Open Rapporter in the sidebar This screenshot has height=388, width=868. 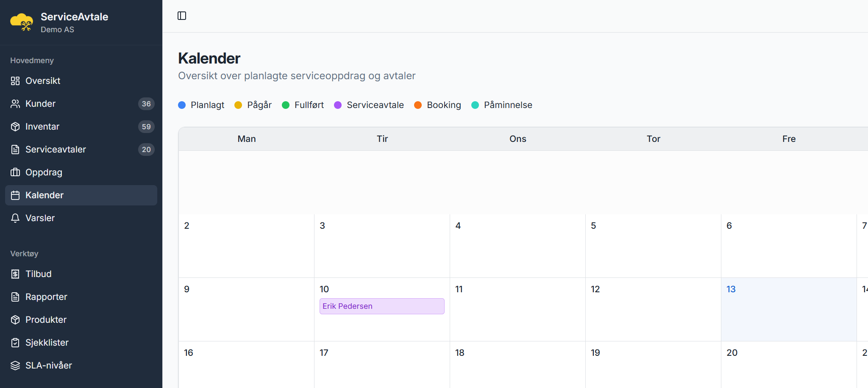tap(46, 297)
